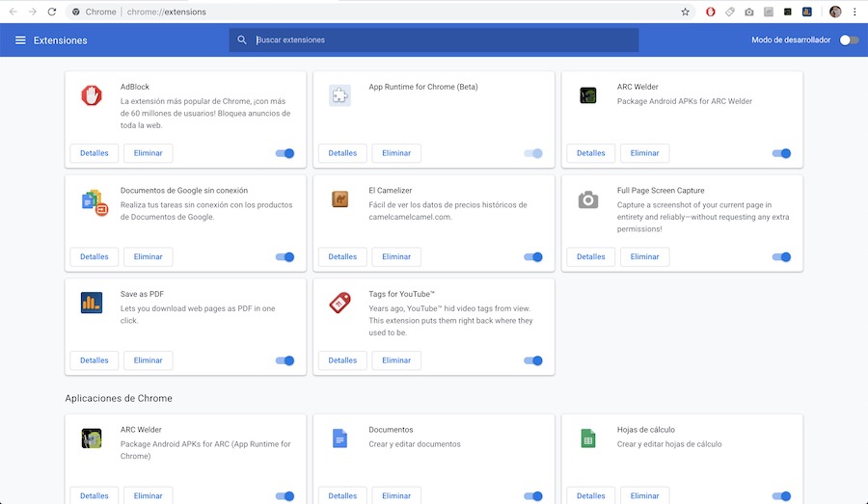Click the Buscar extensiones search field
This screenshot has width=868, height=504.
tap(444, 40)
